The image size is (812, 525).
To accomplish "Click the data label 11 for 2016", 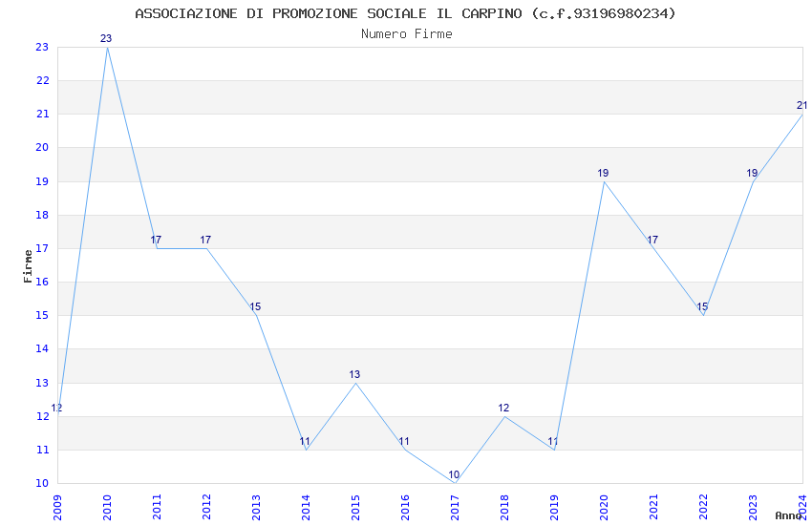I will coord(404,442).
